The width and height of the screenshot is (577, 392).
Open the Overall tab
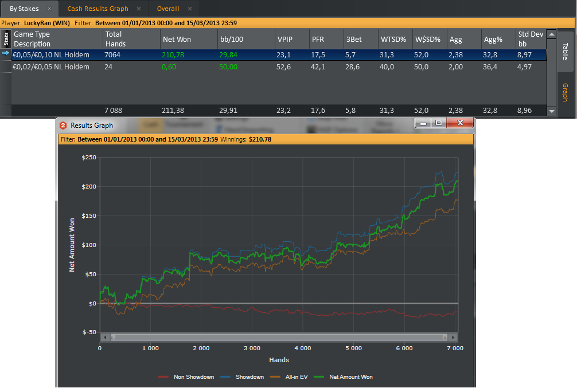click(168, 9)
